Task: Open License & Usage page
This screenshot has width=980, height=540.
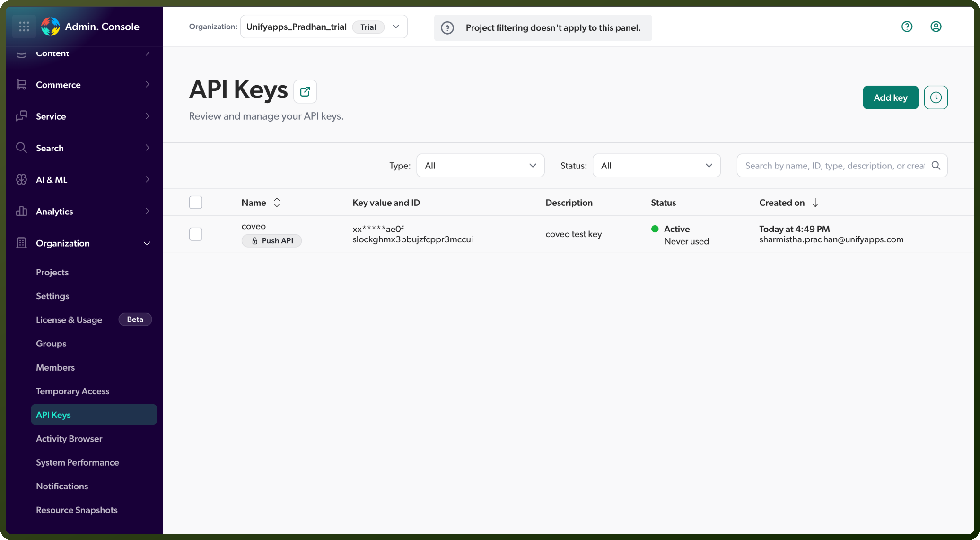Action: tap(69, 320)
